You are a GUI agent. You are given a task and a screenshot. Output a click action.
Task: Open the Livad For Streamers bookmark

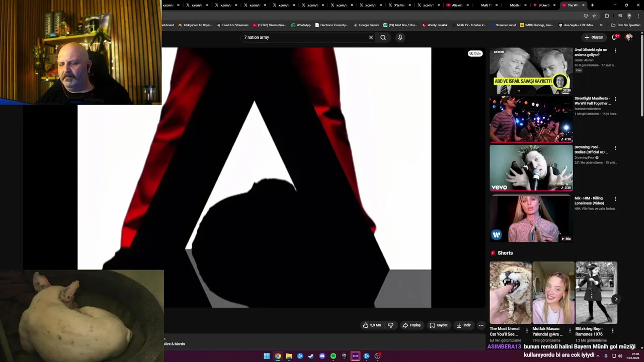pyautogui.click(x=232, y=25)
